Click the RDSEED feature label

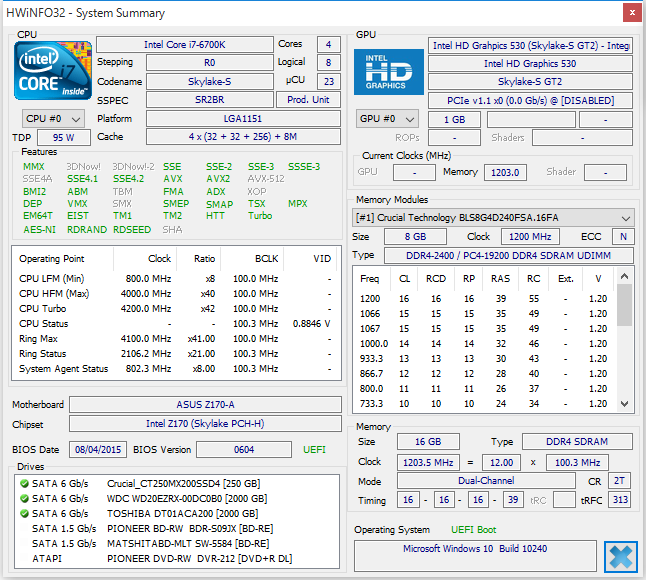tap(132, 229)
